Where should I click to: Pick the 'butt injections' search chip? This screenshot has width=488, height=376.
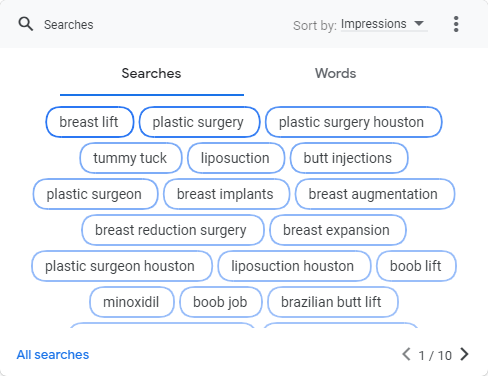pyautogui.click(x=349, y=158)
